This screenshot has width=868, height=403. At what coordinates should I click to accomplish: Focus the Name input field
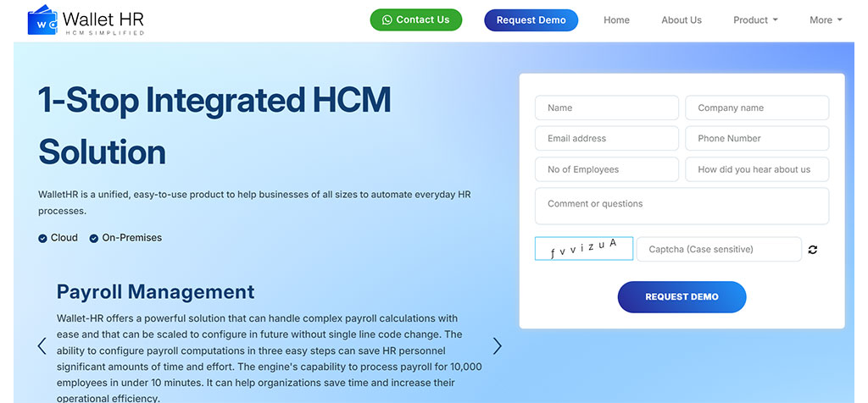click(x=607, y=108)
